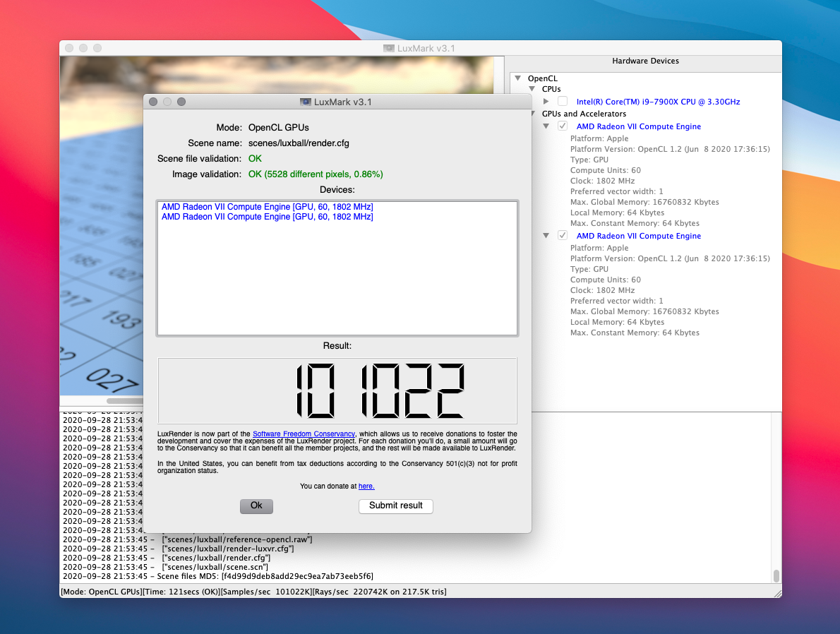The image size is (840, 634).
Task: Click first GPU Platform Version row
Action: pyautogui.click(x=670, y=149)
